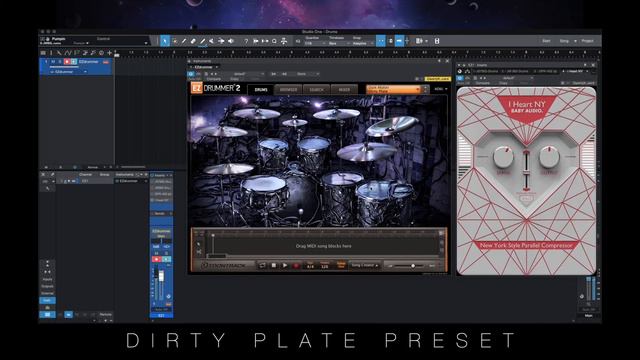640x360 pixels.
Task: Click the zoom magnifier icon in toolbar
Action: 274,41
